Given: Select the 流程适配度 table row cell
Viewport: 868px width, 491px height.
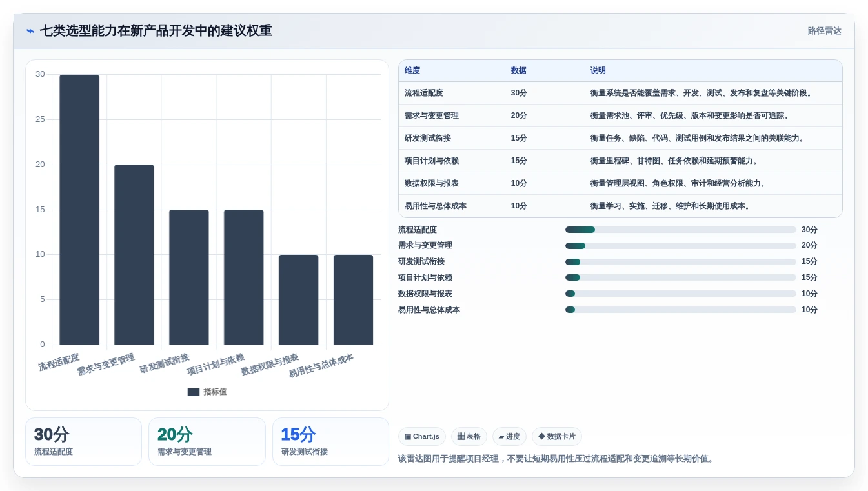Looking at the screenshot, I should pos(424,93).
